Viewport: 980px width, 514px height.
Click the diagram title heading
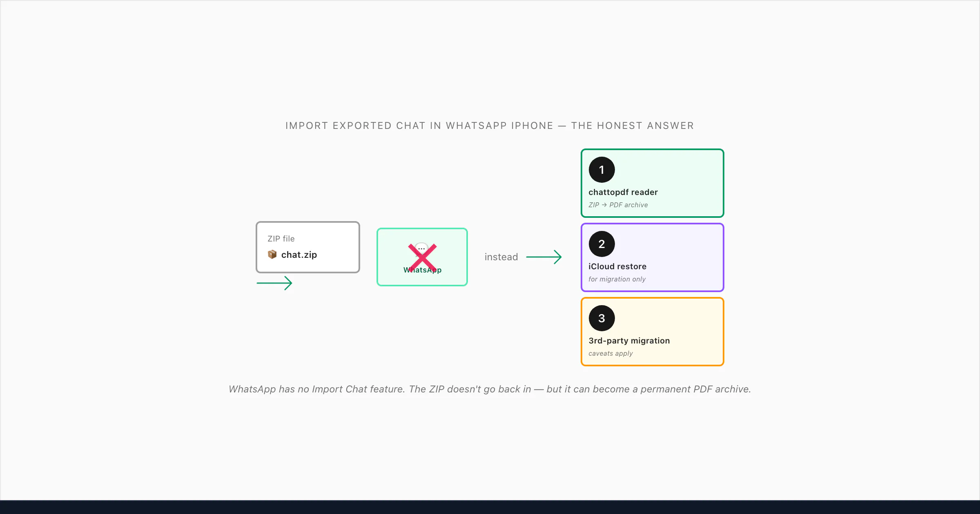[x=490, y=126]
